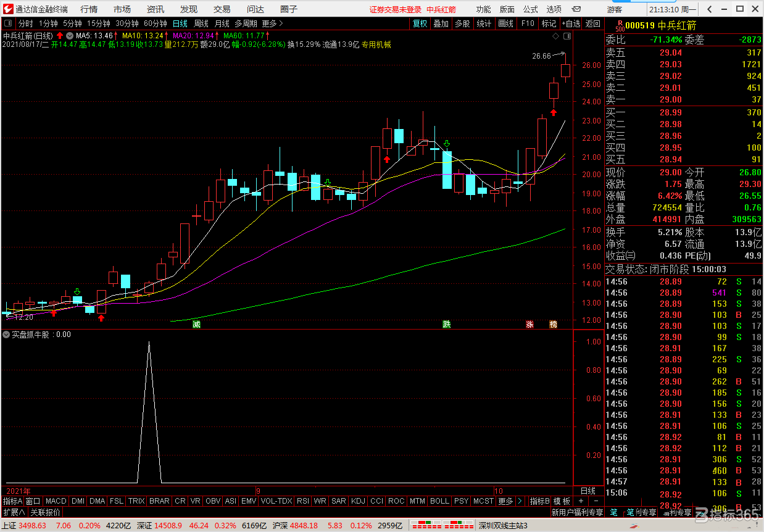Viewport: 764px width, 532px height.
Task: Click the plus button in indicator bar
Action: pyautogui.click(x=580, y=501)
